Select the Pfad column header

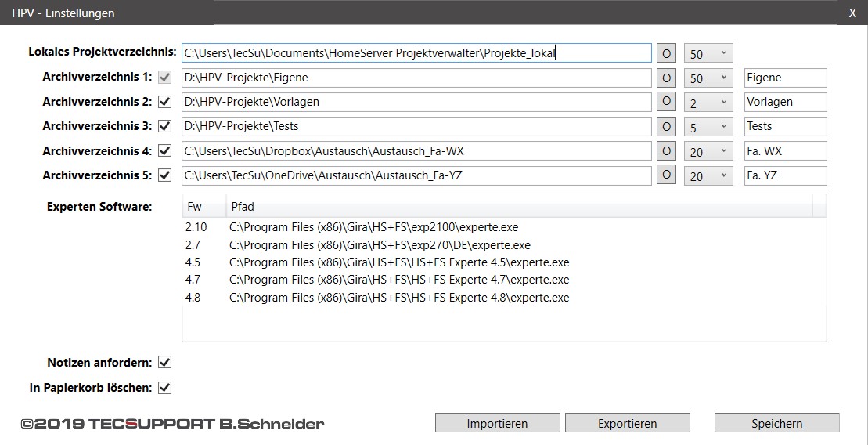[x=519, y=207]
